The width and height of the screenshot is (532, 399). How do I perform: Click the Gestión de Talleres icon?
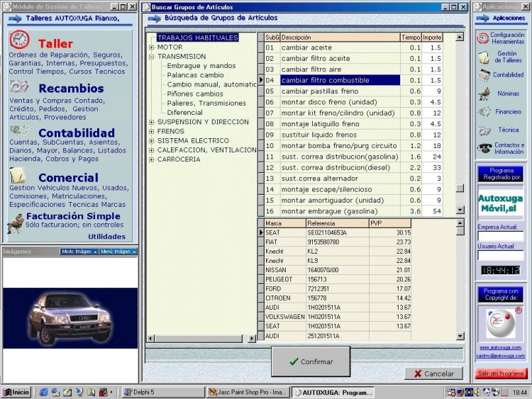[484, 57]
